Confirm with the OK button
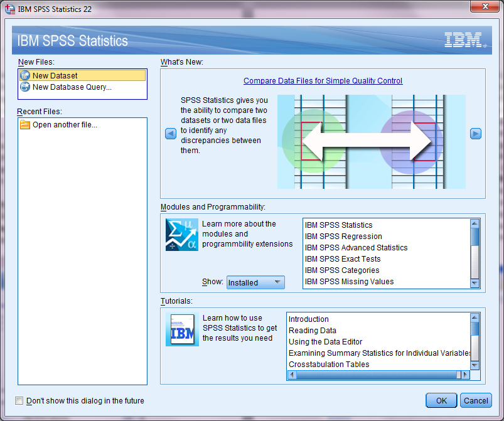The image size is (504, 421). click(x=441, y=400)
